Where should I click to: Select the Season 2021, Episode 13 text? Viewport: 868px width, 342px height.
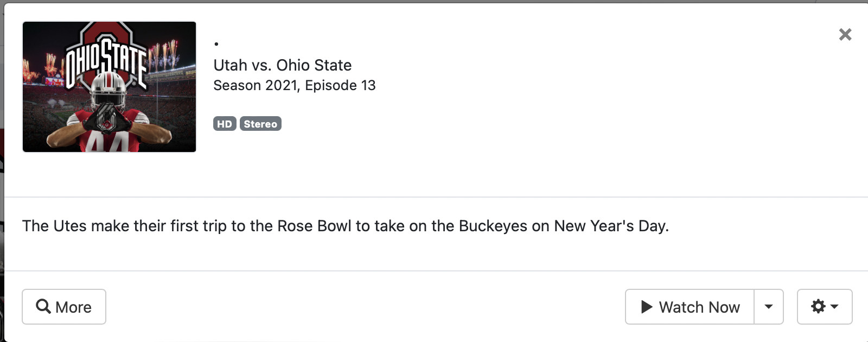[x=294, y=85]
